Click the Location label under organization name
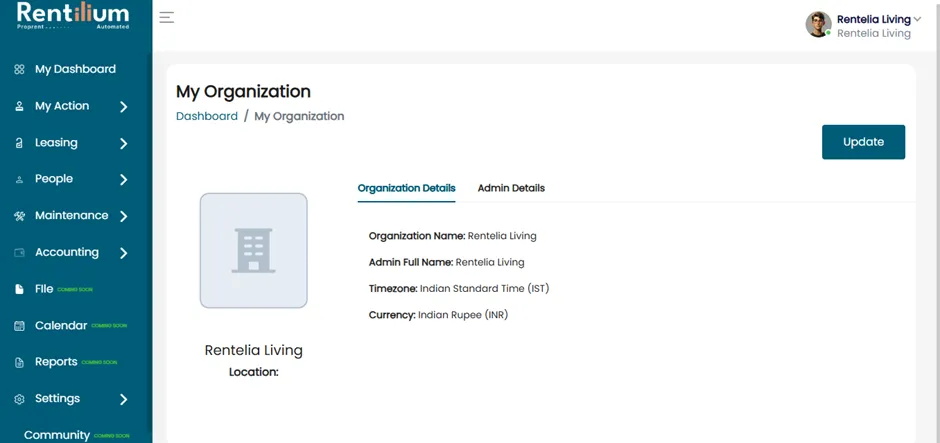Viewport: 940px width, 443px height. point(254,372)
